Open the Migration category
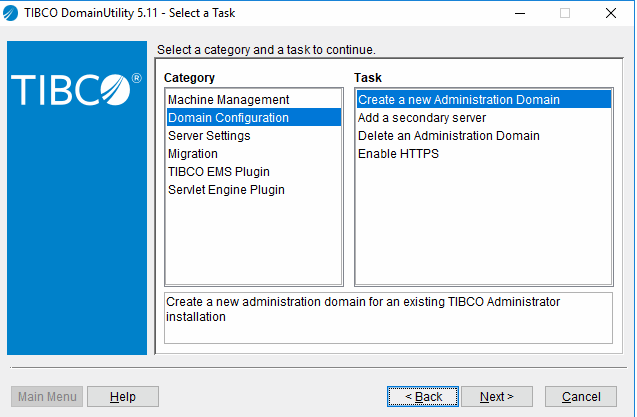Screen dimensions: 637x417 (x=193, y=154)
